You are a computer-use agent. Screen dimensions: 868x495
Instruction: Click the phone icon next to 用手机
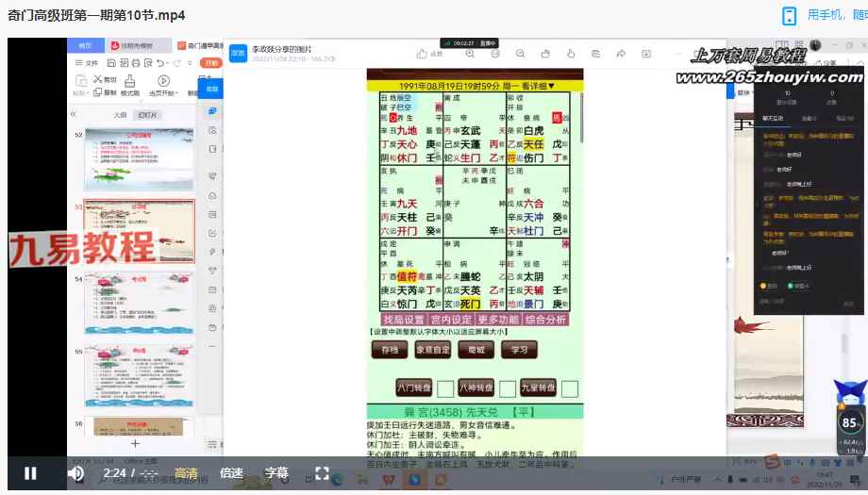tap(789, 15)
